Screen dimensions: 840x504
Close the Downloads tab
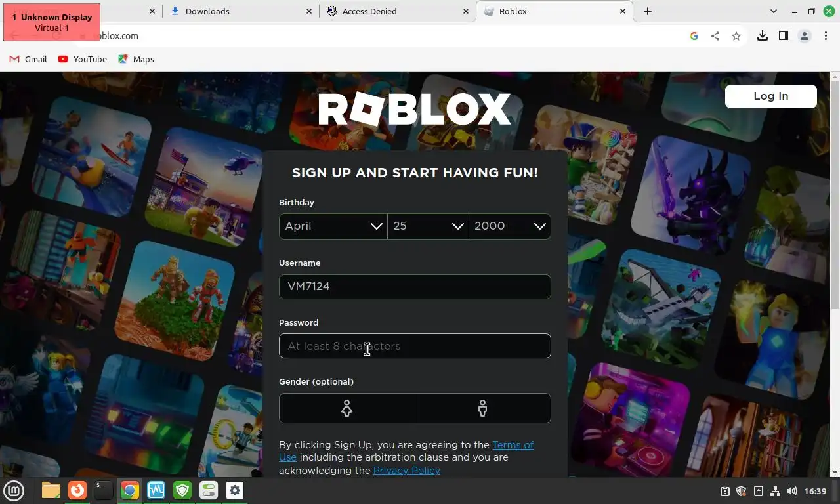click(x=309, y=11)
